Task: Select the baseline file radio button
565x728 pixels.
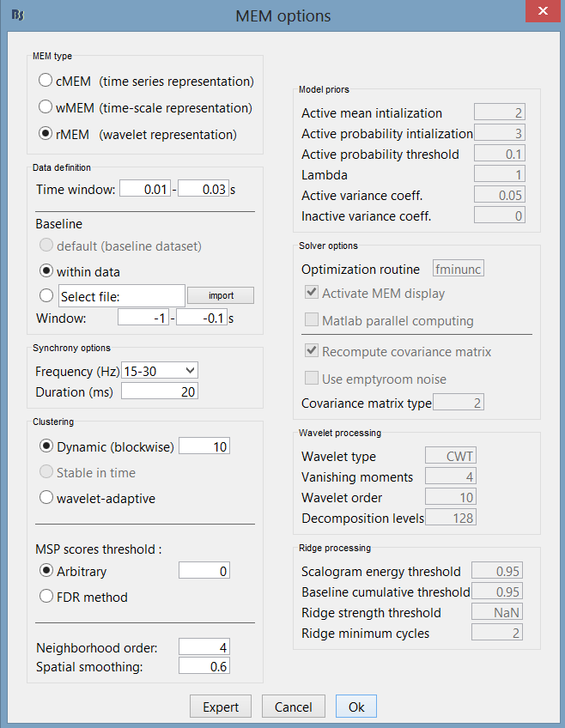Action: point(46,296)
